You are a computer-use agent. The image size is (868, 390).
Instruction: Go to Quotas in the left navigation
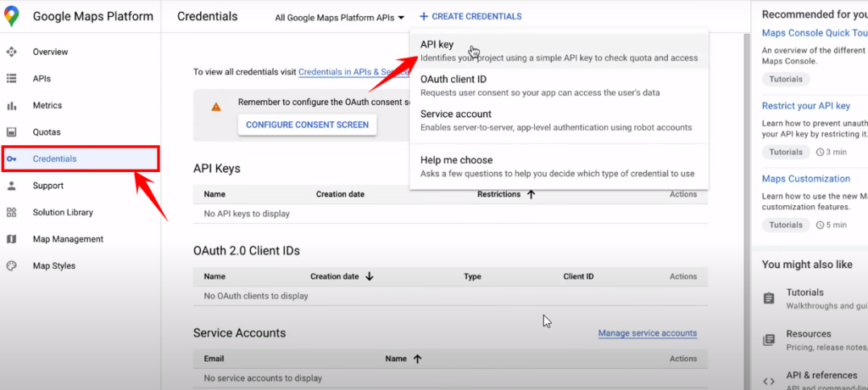pyautogui.click(x=47, y=132)
